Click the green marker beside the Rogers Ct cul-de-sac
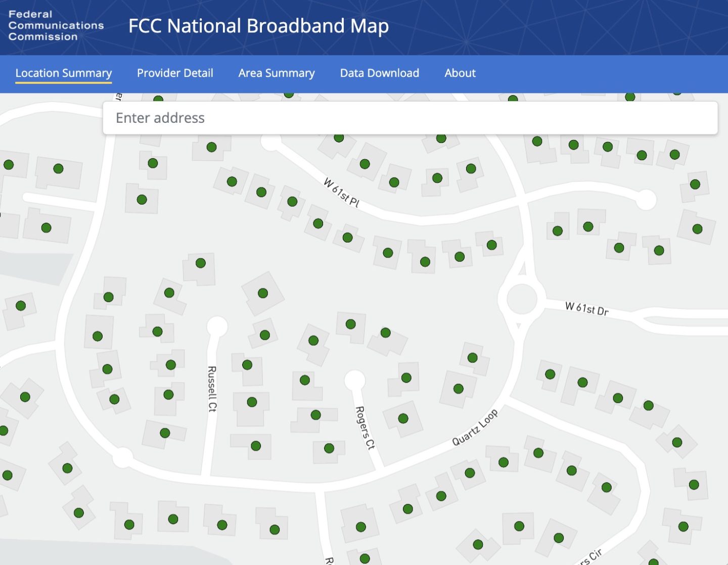The width and height of the screenshot is (728, 565). [x=406, y=378]
